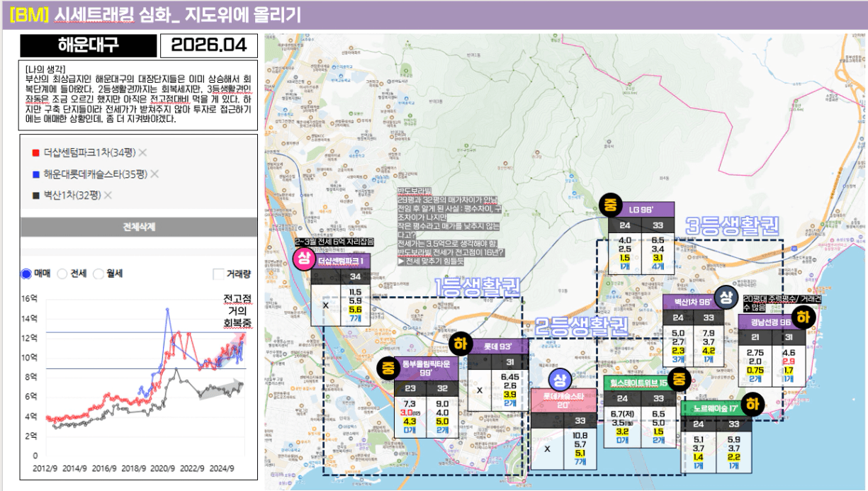Viewport: 868px width, 491px height.
Task: Click the 상 badge beside 벽산1차 98'
Action: (725, 298)
